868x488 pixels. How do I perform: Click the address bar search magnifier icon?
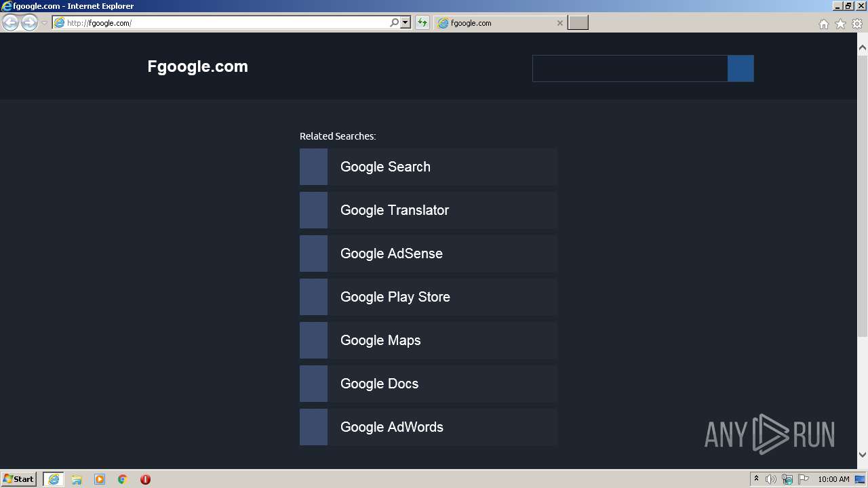point(394,22)
